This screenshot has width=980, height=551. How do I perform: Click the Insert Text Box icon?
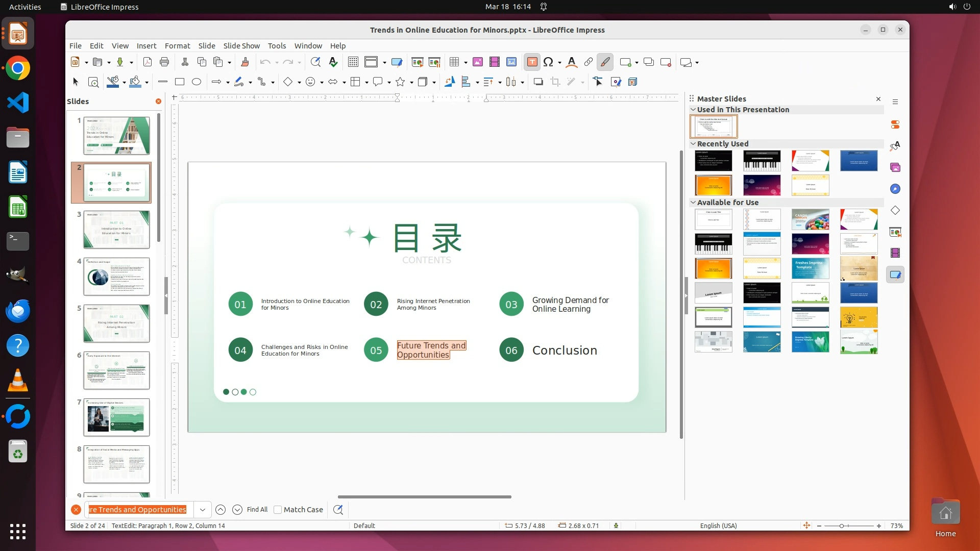pos(532,62)
